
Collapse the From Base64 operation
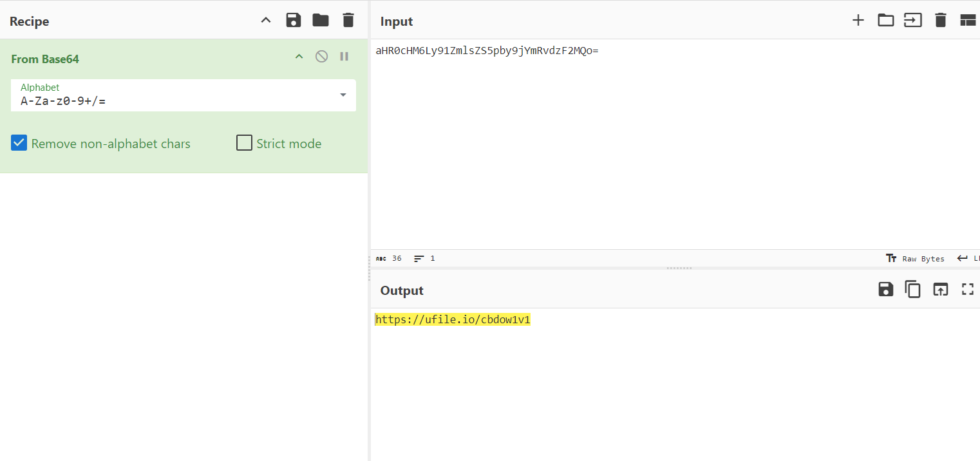click(299, 57)
